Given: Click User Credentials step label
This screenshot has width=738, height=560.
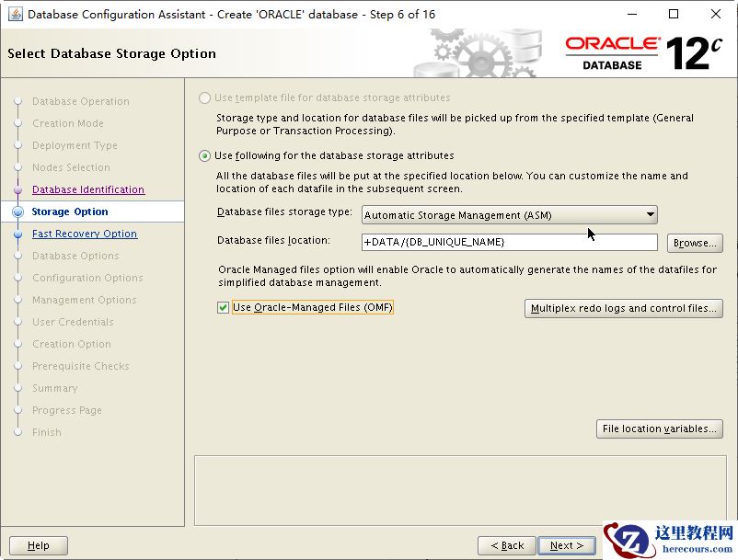Looking at the screenshot, I should click(x=73, y=322).
